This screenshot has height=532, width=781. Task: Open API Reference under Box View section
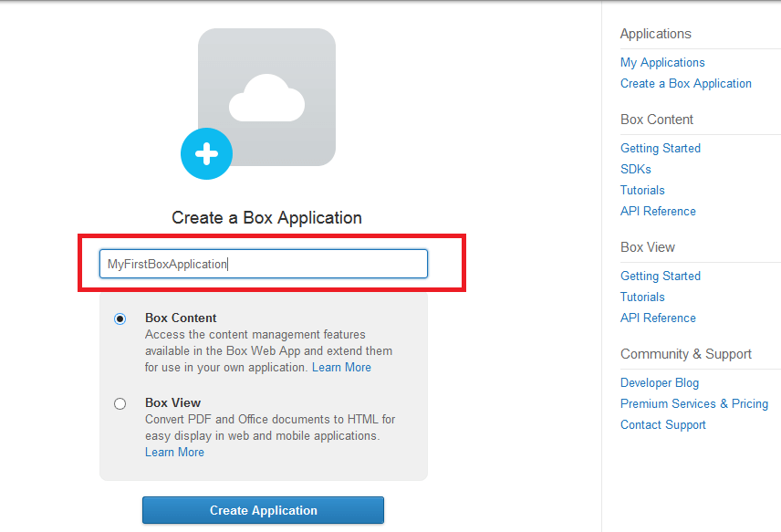(x=658, y=318)
